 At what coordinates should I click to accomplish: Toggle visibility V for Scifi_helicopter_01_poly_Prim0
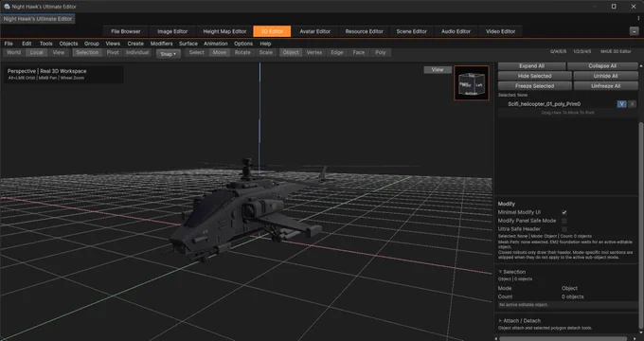point(622,104)
